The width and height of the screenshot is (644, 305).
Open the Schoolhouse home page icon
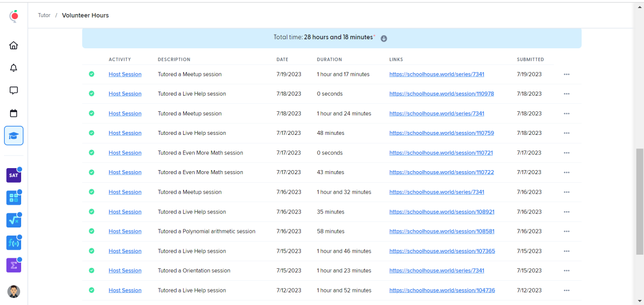pyautogui.click(x=14, y=45)
